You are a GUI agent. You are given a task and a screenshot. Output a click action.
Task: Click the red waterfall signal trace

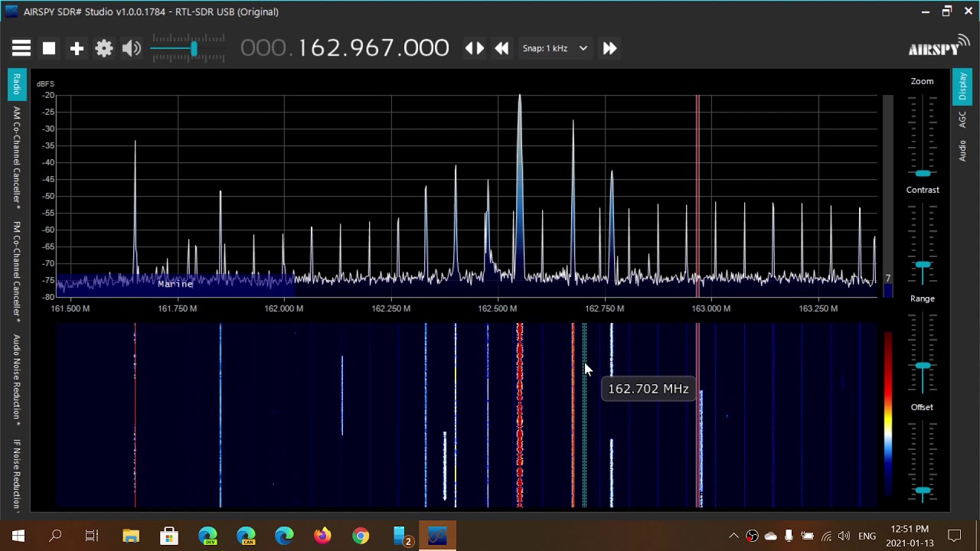point(519,415)
